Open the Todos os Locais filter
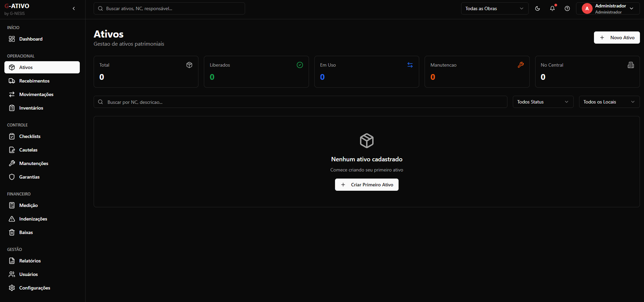This screenshot has width=644, height=302. point(609,102)
